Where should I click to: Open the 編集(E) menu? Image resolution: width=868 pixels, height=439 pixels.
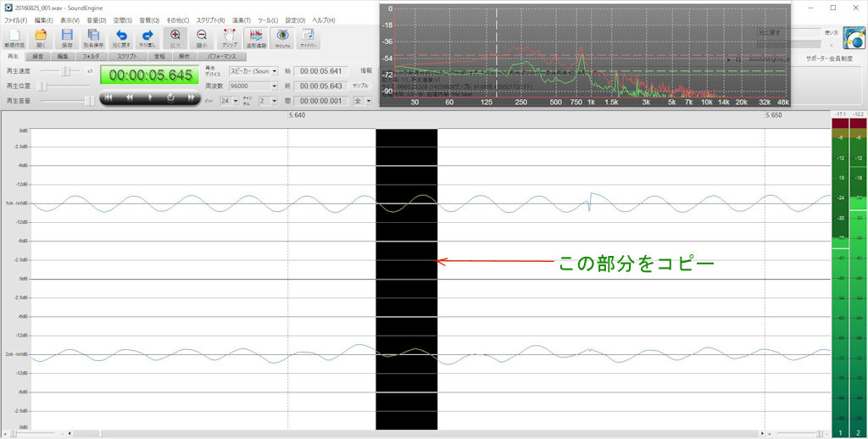coord(44,20)
